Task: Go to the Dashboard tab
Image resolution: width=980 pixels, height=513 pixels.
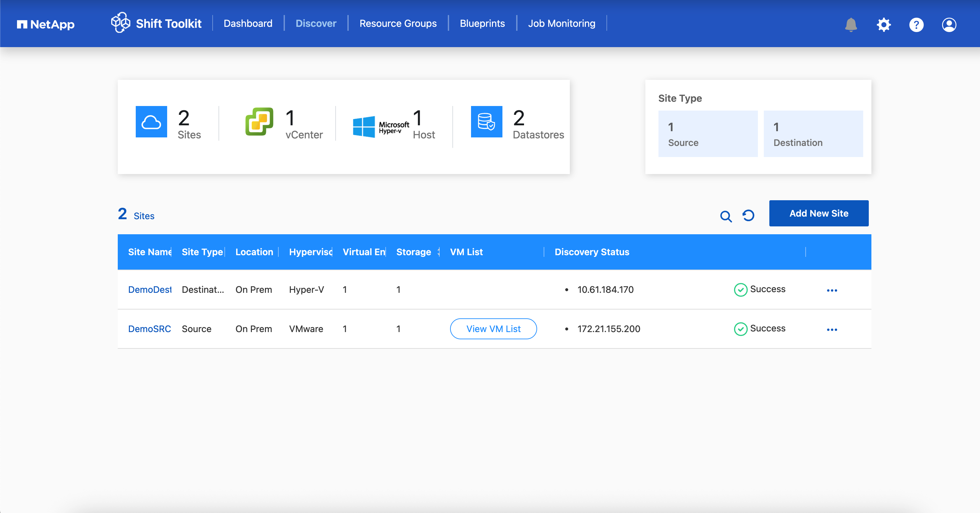Action: coord(248,24)
